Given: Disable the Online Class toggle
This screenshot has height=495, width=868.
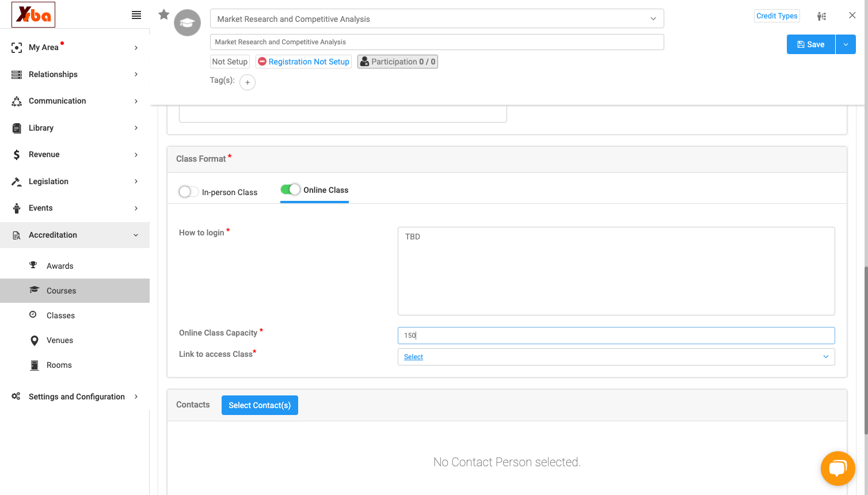Looking at the screenshot, I should (x=290, y=189).
